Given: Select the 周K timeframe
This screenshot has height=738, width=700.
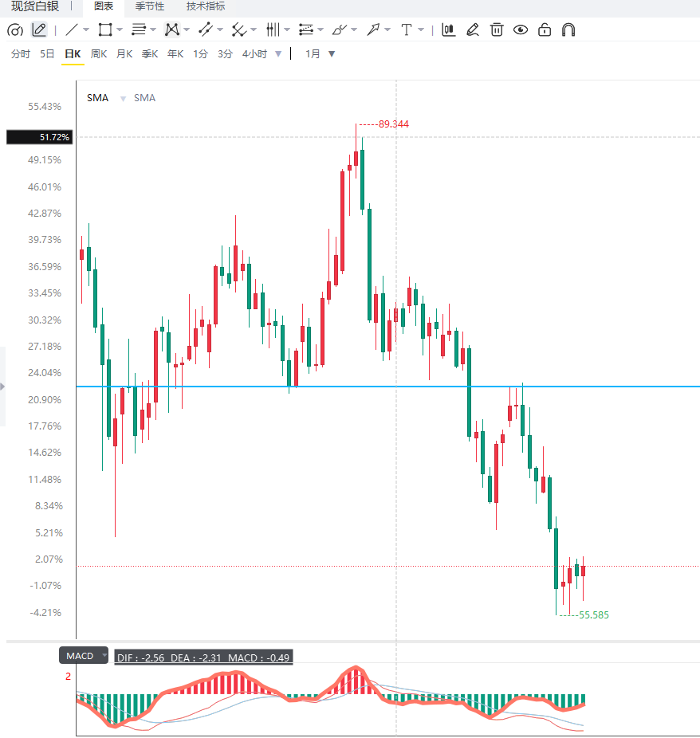Looking at the screenshot, I should pos(99,54).
